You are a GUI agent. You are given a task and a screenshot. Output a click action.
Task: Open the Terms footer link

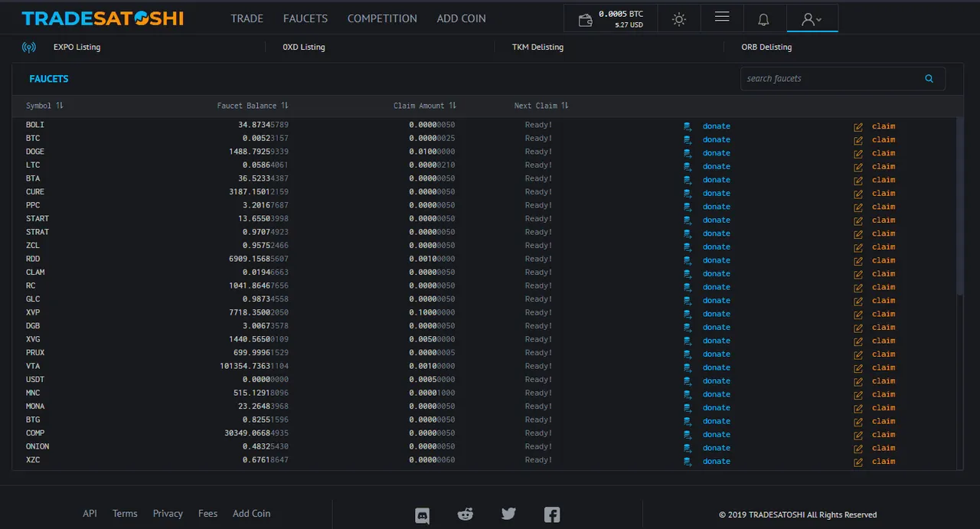click(x=125, y=514)
